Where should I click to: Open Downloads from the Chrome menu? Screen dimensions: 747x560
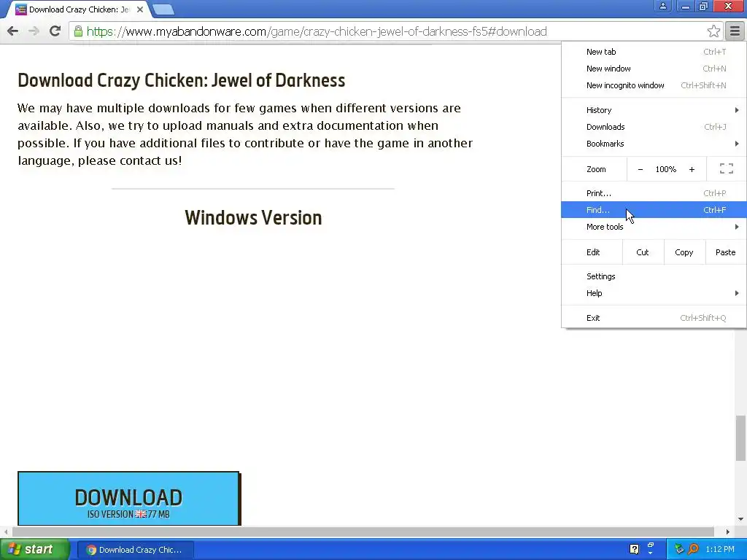point(654,127)
